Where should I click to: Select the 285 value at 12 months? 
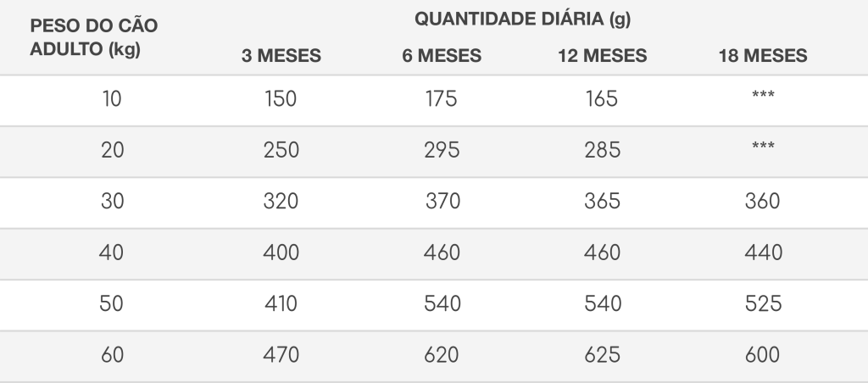pyautogui.click(x=603, y=150)
